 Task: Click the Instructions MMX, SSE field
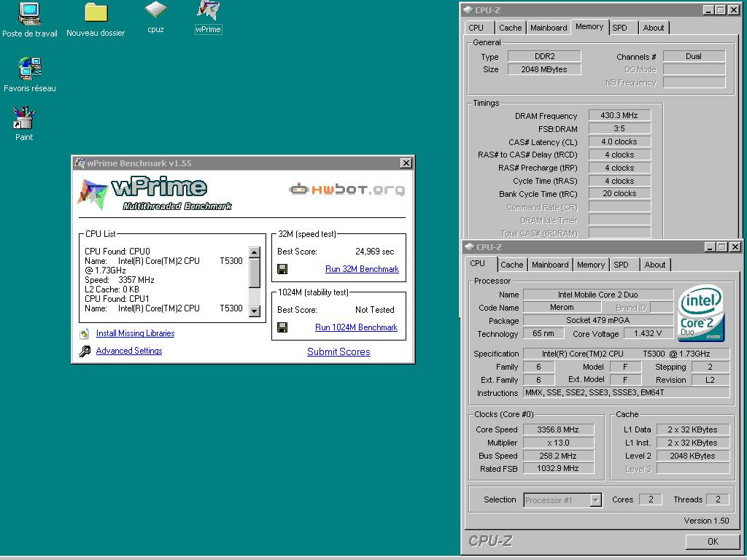click(x=627, y=393)
